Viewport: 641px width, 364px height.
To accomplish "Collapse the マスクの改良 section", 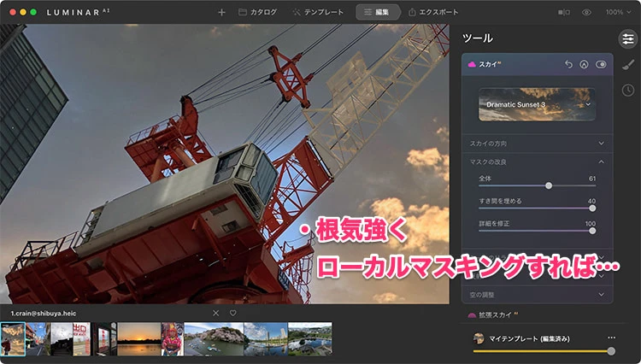I will pos(601,161).
